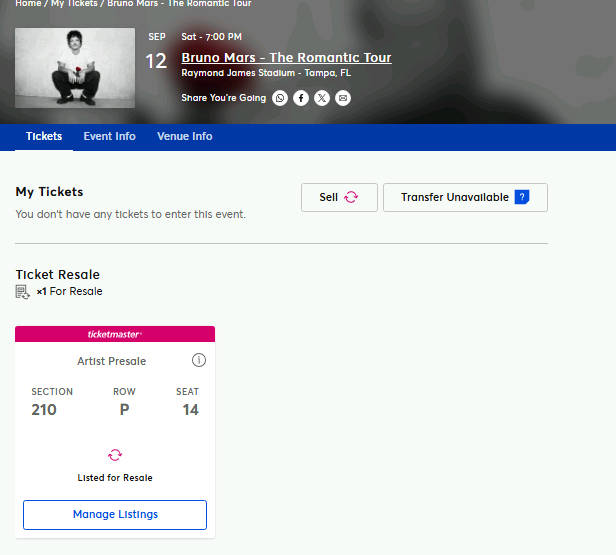Click the ticket resale icon beside x1
The image size is (616, 555).
coord(22,292)
